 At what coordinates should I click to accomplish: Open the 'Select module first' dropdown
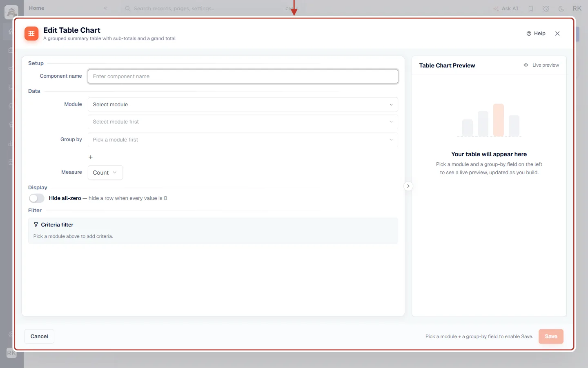243,122
